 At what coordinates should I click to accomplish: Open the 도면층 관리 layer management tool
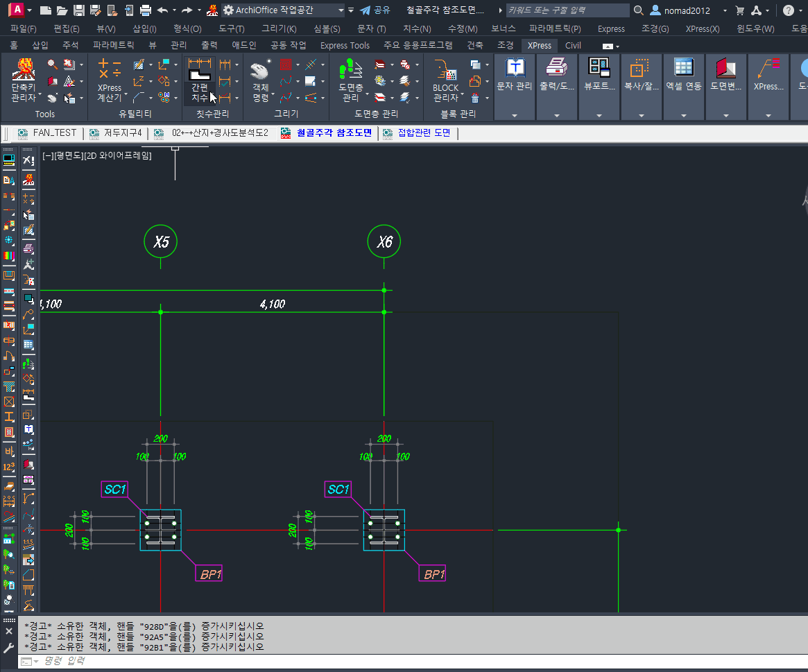tap(350, 80)
